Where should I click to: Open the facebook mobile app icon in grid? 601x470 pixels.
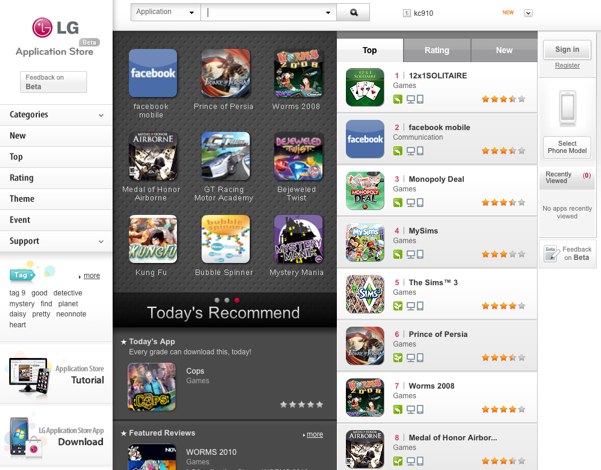point(153,73)
